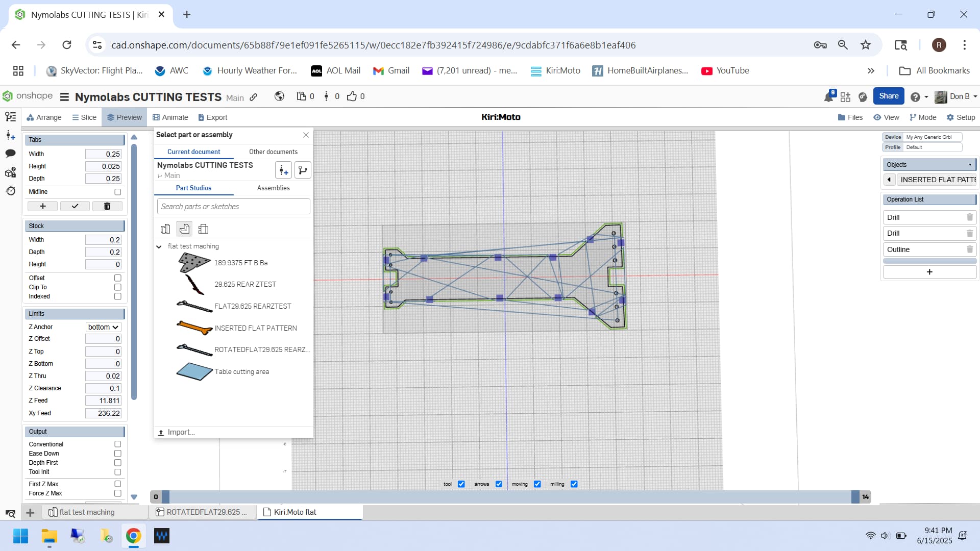The height and width of the screenshot is (551, 980).
Task: Open the flat test maching bottom tab
Action: [94, 512]
